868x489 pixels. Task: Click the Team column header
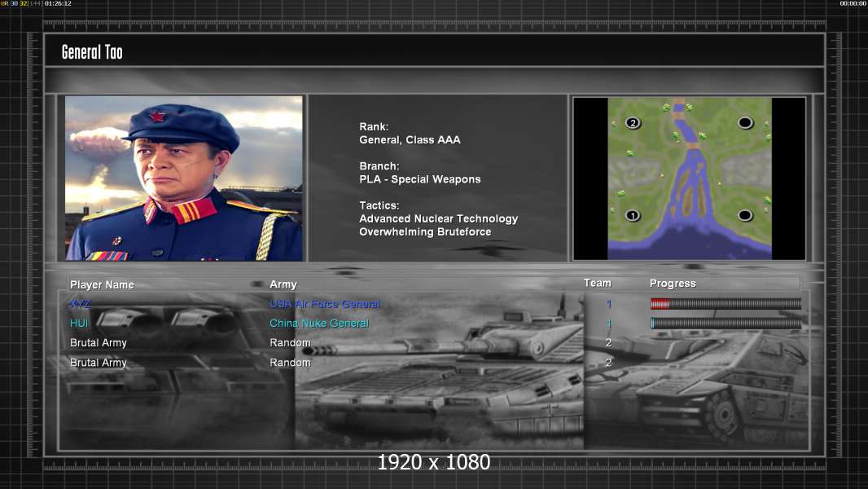click(x=598, y=283)
